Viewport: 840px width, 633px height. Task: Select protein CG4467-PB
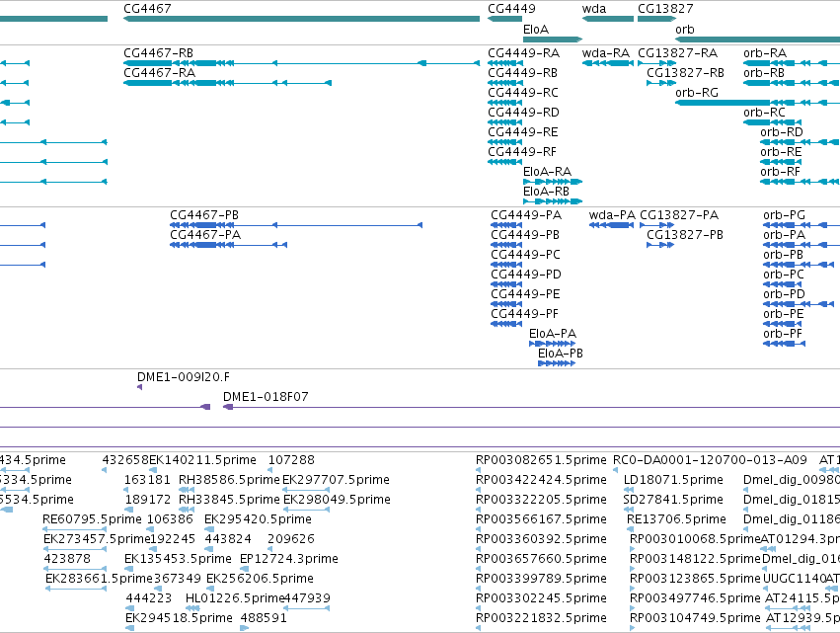[x=296, y=225]
